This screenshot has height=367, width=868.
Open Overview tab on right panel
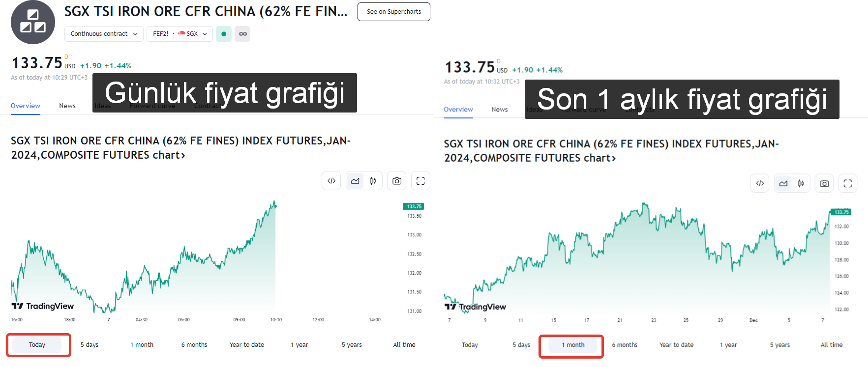coord(458,109)
